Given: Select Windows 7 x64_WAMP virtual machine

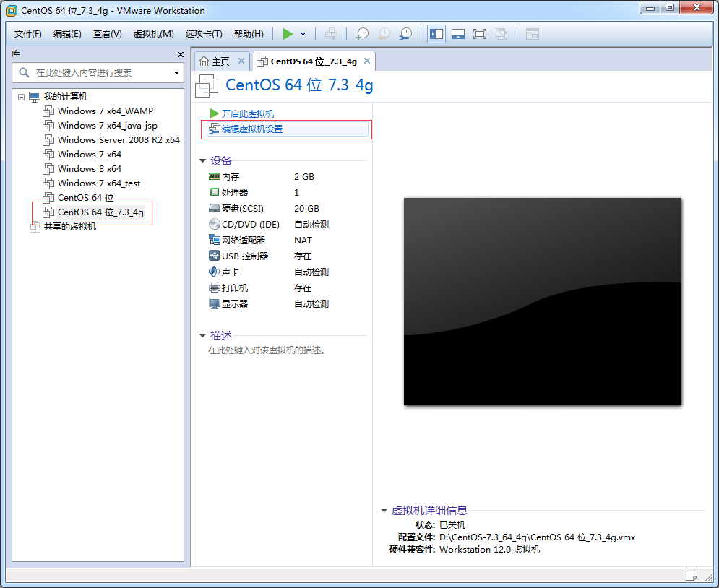Looking at the screenshot, I should [x=98, y=111].
